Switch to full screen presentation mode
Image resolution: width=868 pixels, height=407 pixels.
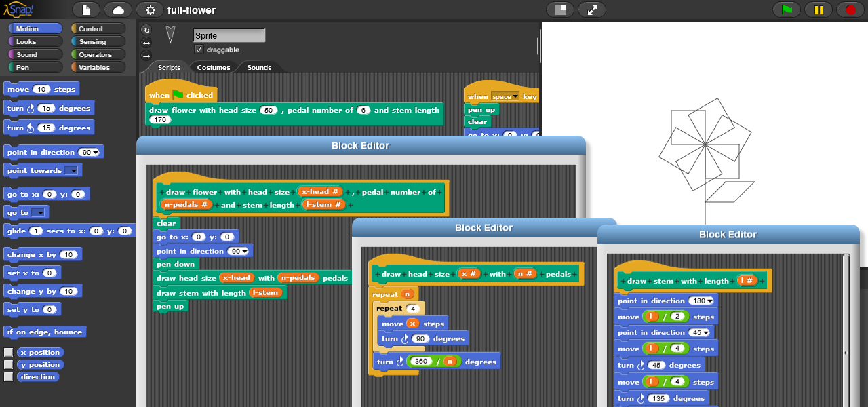(592, 10)
